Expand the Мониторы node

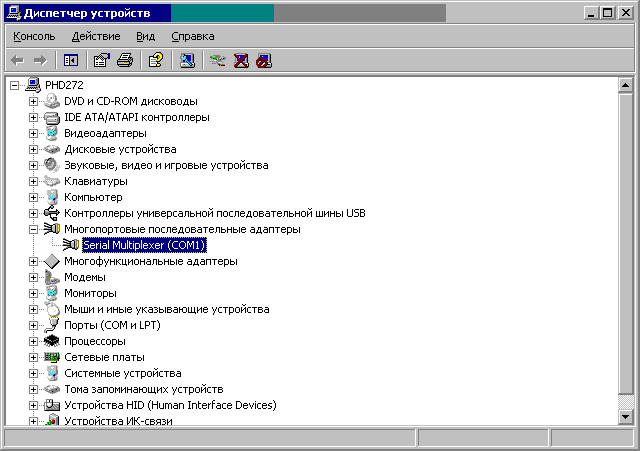click(33, 293)
